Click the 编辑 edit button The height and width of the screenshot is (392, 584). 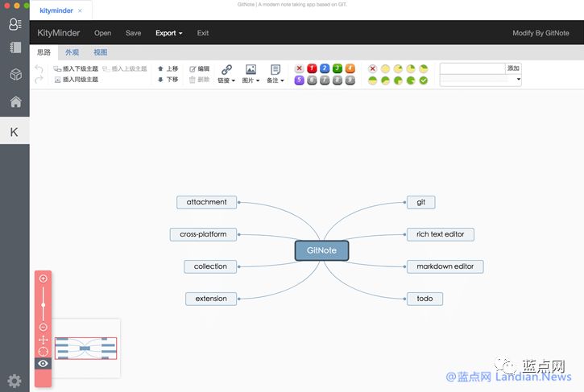click(199, 68)
